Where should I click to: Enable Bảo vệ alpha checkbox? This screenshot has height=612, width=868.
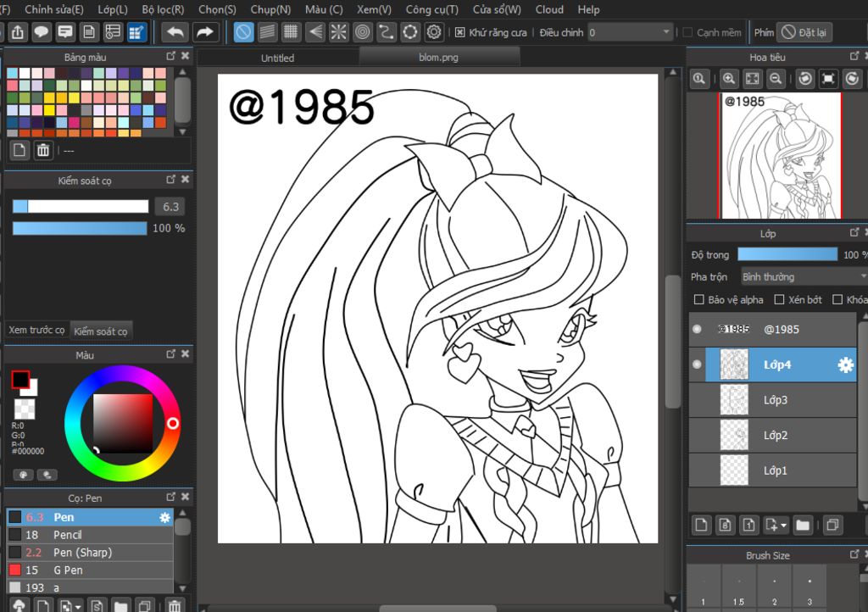(x=699, y=299)
